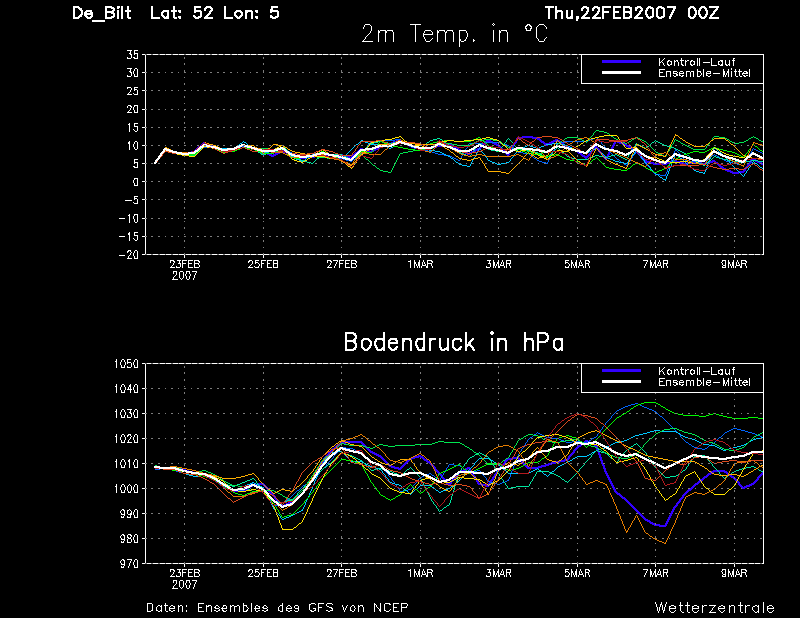Select the Bodendruck in hPa chart title
Viewport: 800px width, 618px height.
[x=454, y=342]
